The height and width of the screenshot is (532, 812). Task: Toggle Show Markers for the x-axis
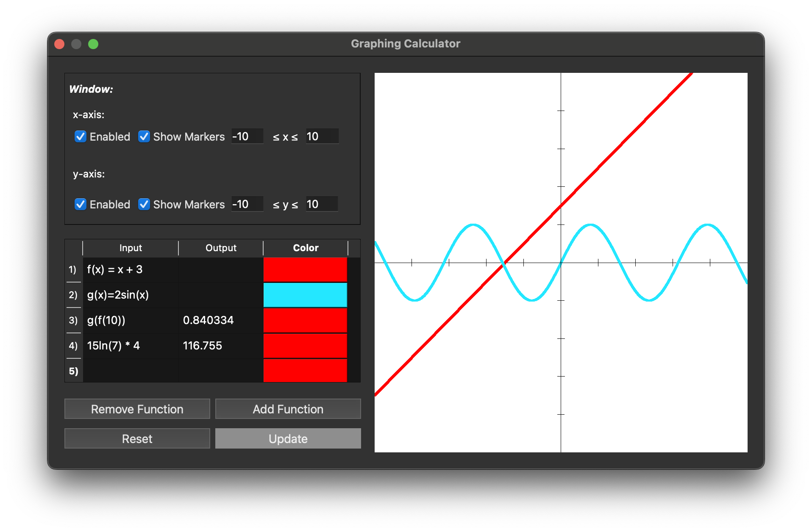coord(144,136)
